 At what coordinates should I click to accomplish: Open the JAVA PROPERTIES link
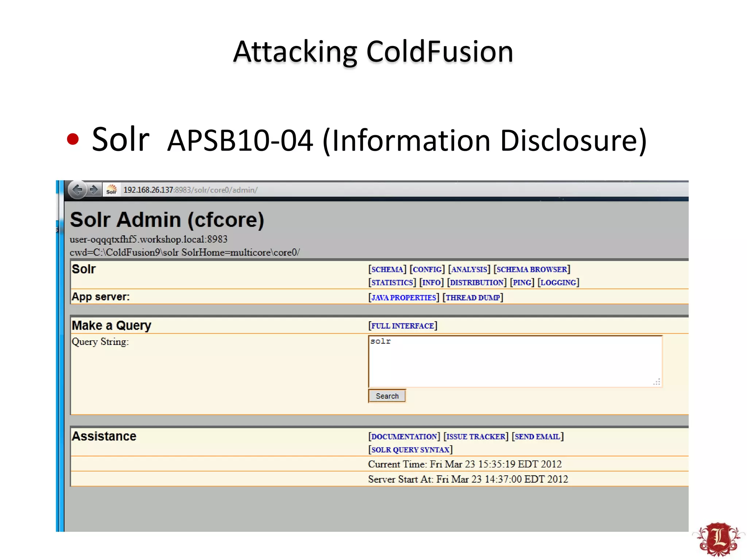tap(404, 297)
